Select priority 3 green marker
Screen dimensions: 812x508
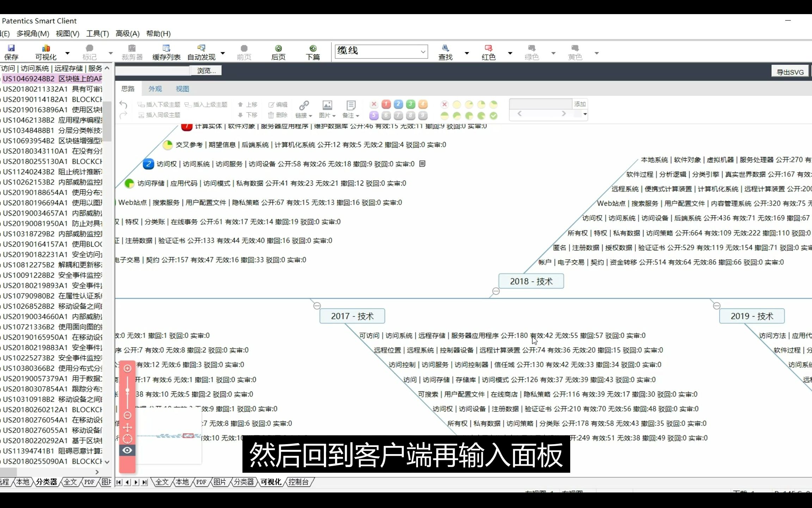(411, 104)
